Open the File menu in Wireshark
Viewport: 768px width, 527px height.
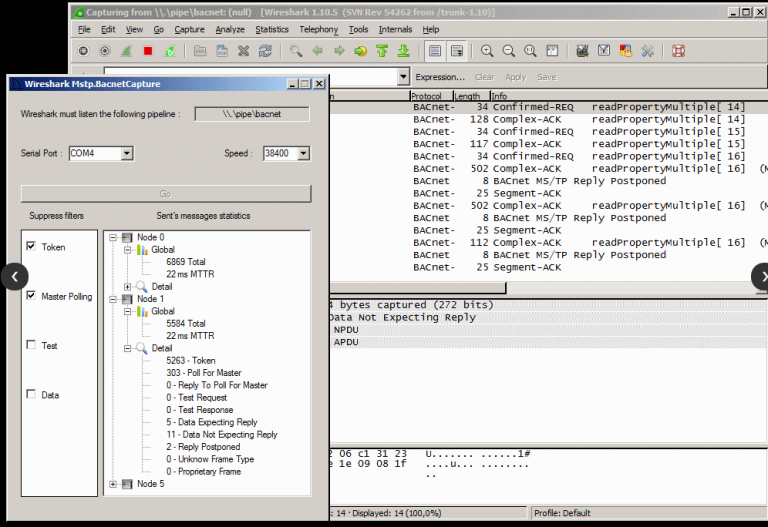click(84, 29)
